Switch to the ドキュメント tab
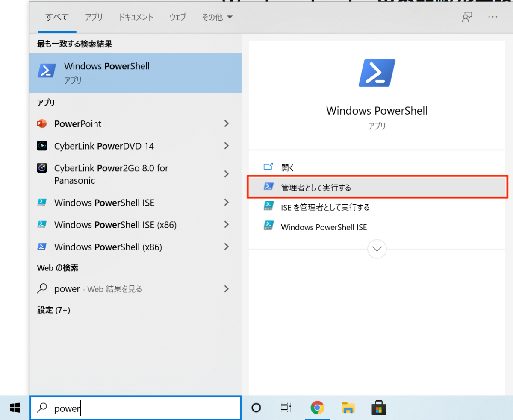 [x=136, y=17]
